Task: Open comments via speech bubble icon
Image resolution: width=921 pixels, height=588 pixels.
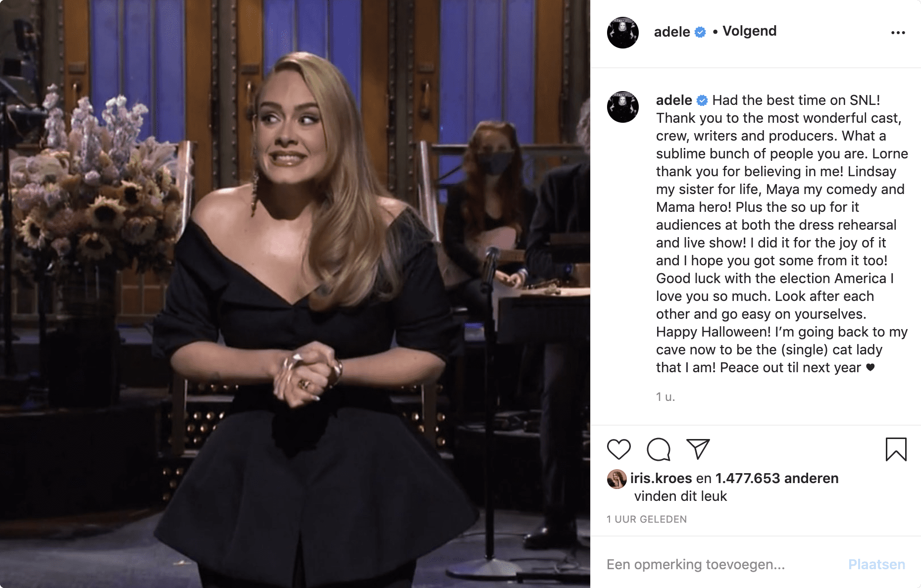Action: coord(659,449)
